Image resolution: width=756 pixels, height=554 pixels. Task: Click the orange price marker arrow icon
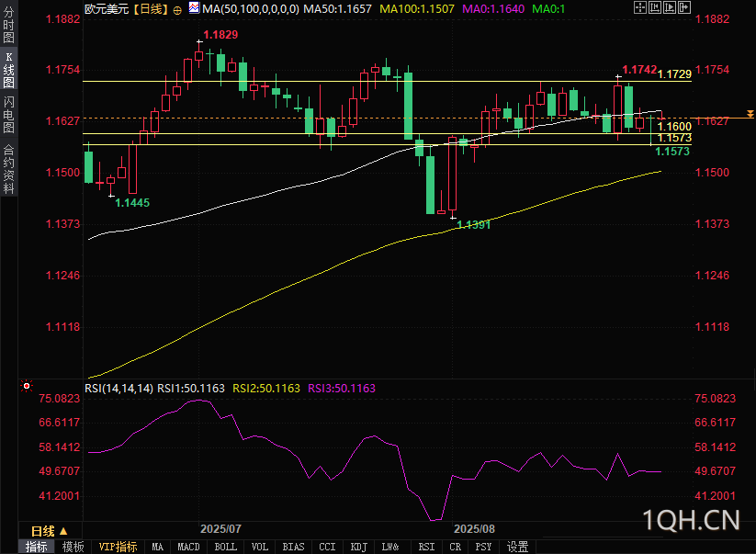pyautogui.click(x=750, y=114)
